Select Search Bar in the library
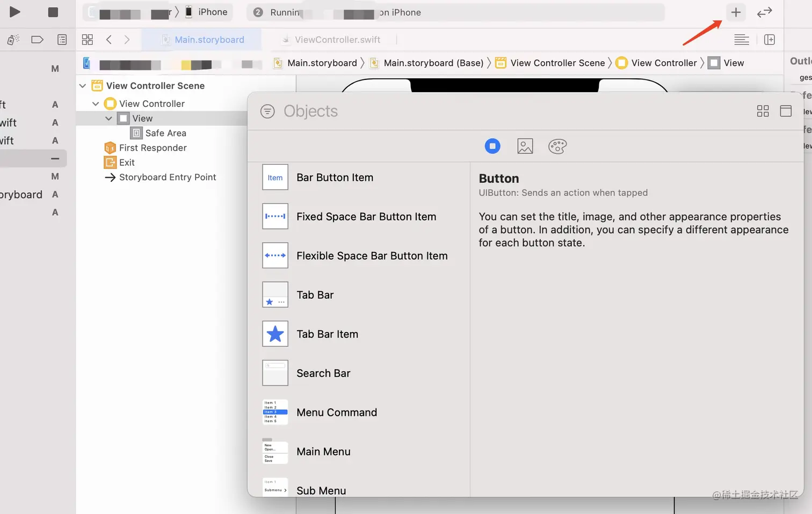 pyautogui.click(x=359, y=373)
